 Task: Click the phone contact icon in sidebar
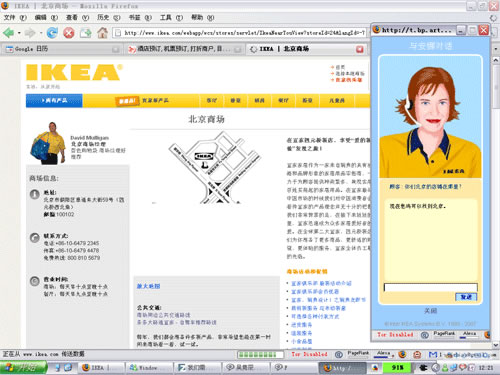point(35,238)
